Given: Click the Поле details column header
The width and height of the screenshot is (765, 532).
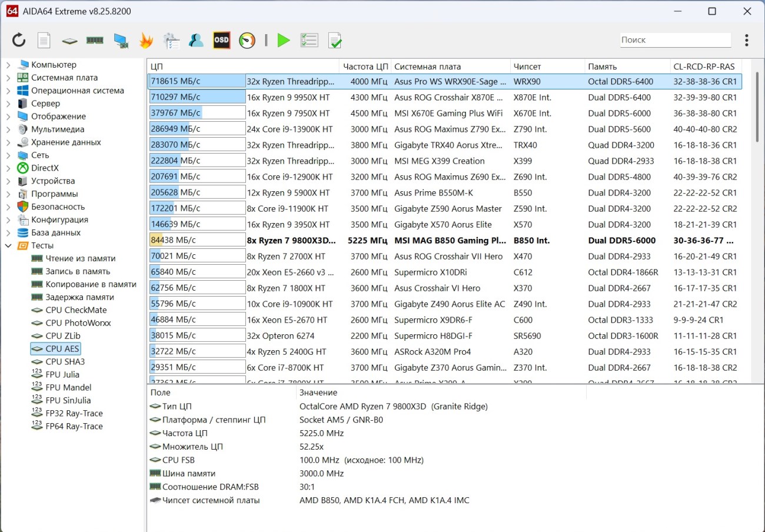Looking at the screenshot, I should pos(222,393).
